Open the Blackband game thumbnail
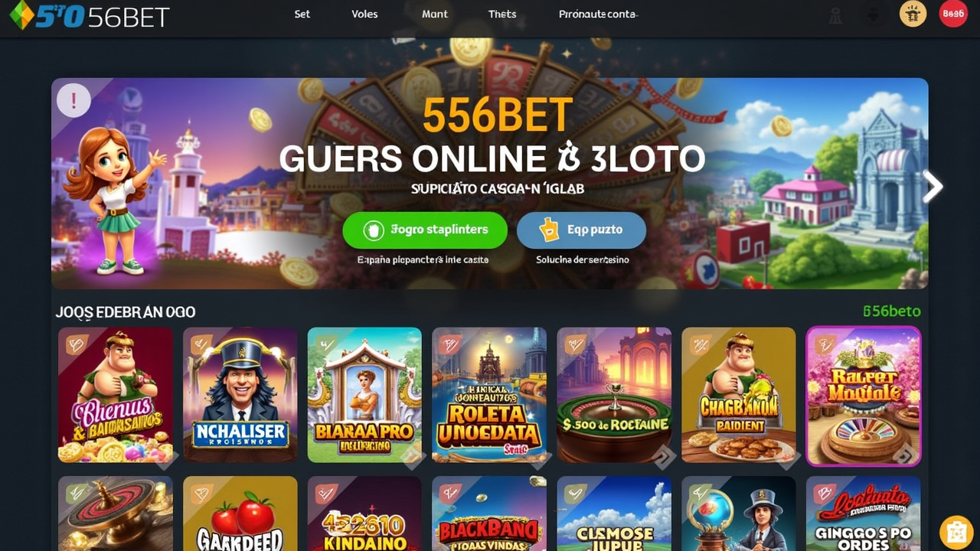Viewport: 980px width, 551px height. [x=489, y=514]
